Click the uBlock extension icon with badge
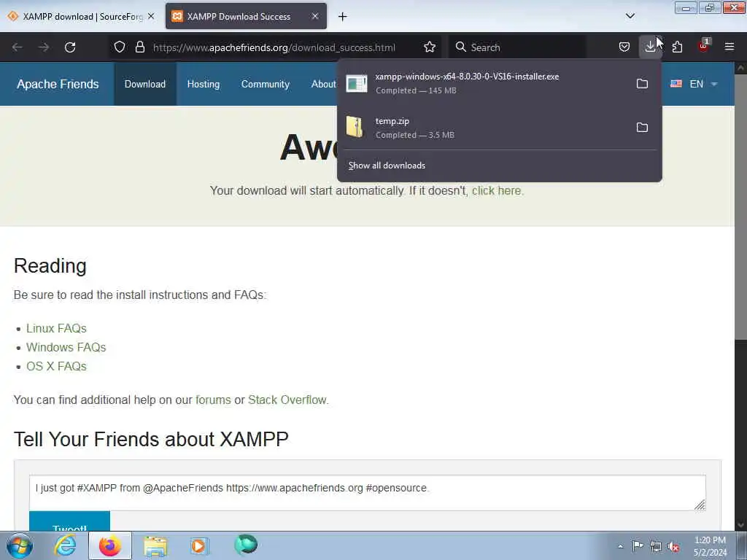747x560 pixels. coord(704,46)
